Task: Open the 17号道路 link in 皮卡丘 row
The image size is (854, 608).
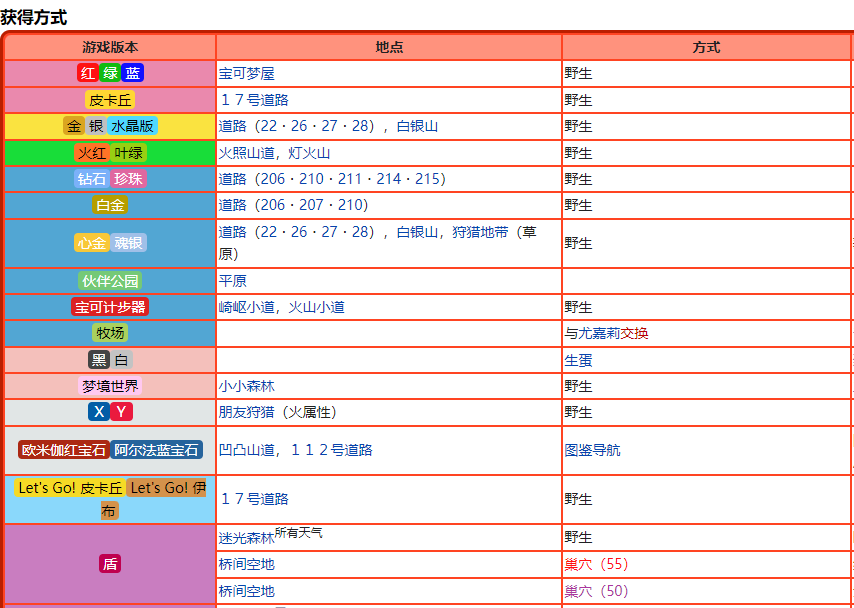Action: (254, 100)
